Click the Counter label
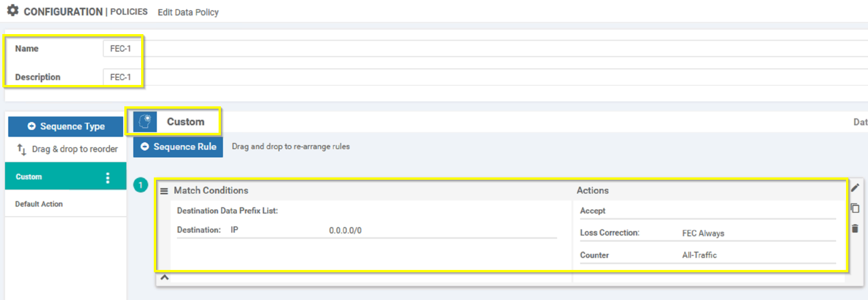 coord(594,255)
